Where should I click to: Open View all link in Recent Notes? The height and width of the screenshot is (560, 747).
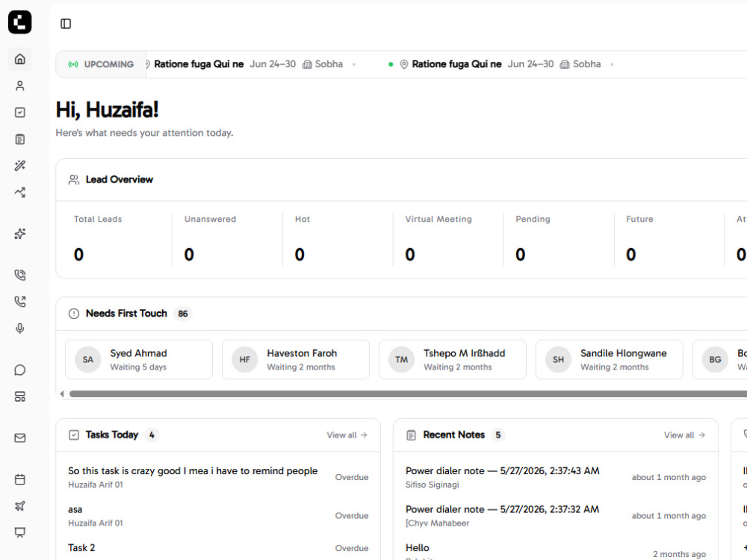684,435
